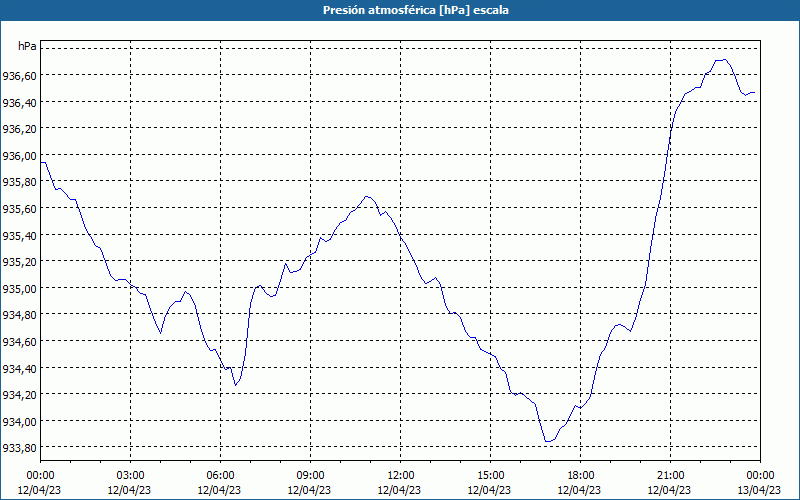800x500 pixels.
Task: Click the 936,60 y-axis label
Action: (x=19, y=76)
